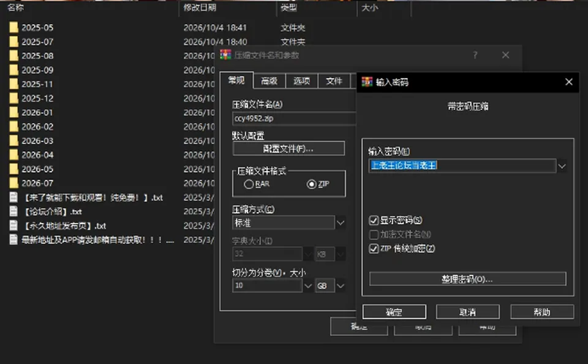
Task: Sort files by the 修改日期 column header
Action: [200, 7]
